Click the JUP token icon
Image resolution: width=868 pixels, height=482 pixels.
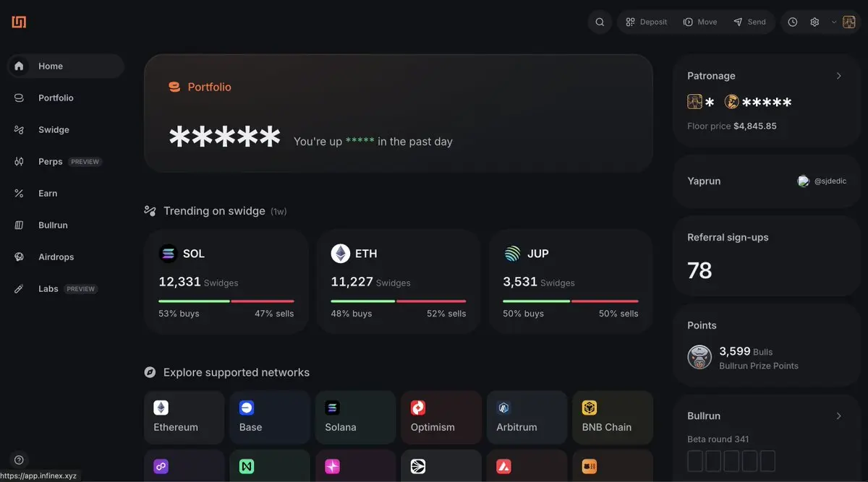[512, 254]
